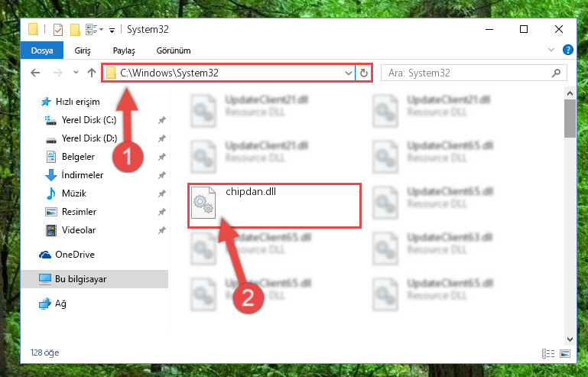The width and height of the screenshot is (588, 377).
Task: Select the chipdan.dll file
Action: click(x=275, y=206)
